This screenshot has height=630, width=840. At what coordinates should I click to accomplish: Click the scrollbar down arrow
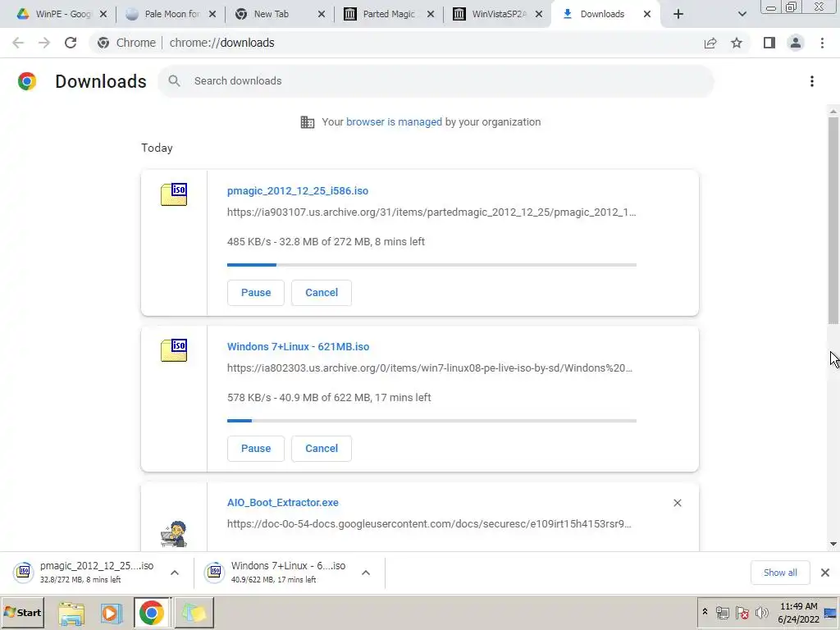tap(833, 544)
